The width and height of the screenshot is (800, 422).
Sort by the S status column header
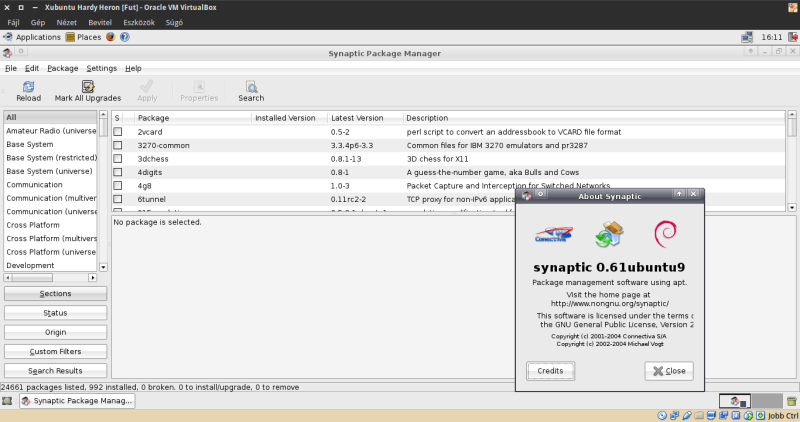tap(117, 118)
